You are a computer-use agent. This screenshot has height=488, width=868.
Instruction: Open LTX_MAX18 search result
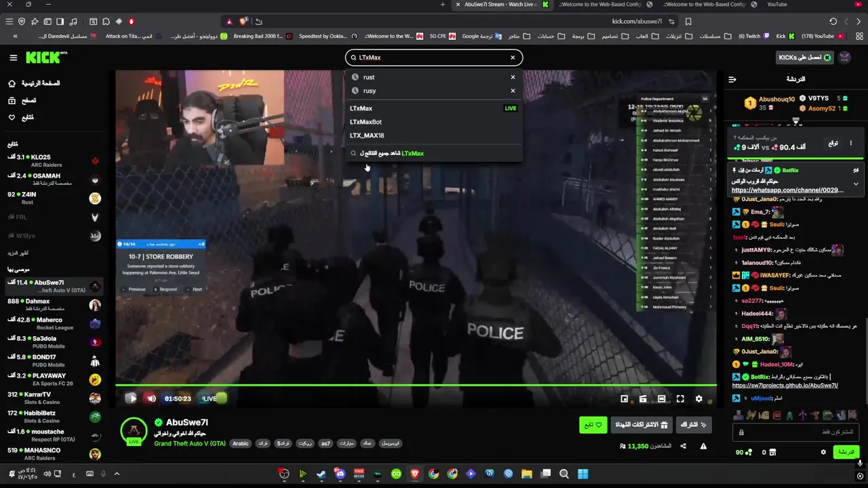point(434,136)
